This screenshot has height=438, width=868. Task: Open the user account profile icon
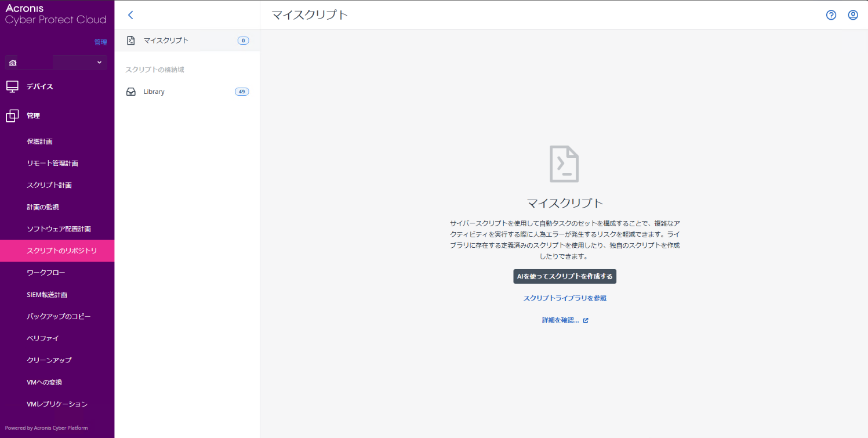(x=853, y=15)
